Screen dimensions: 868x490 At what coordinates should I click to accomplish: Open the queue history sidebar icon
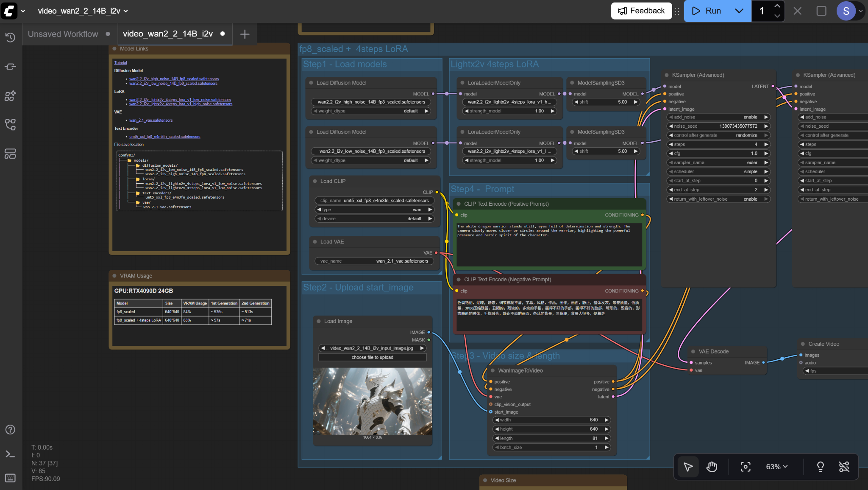pyautogui.click(x=10, y=37)
